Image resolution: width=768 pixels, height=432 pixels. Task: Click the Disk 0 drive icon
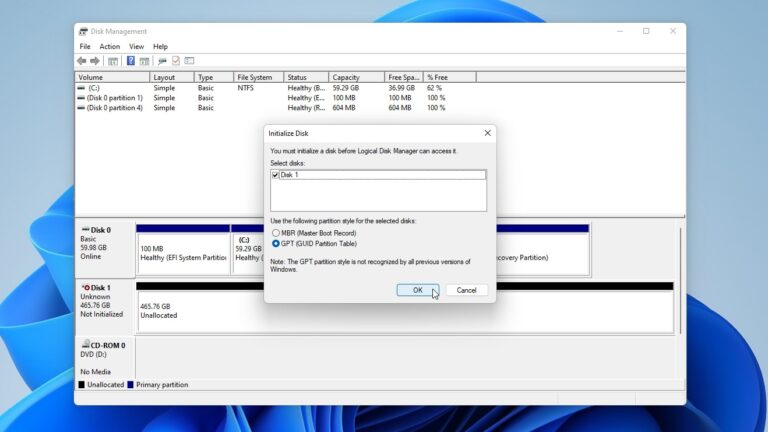coord(84,230)
